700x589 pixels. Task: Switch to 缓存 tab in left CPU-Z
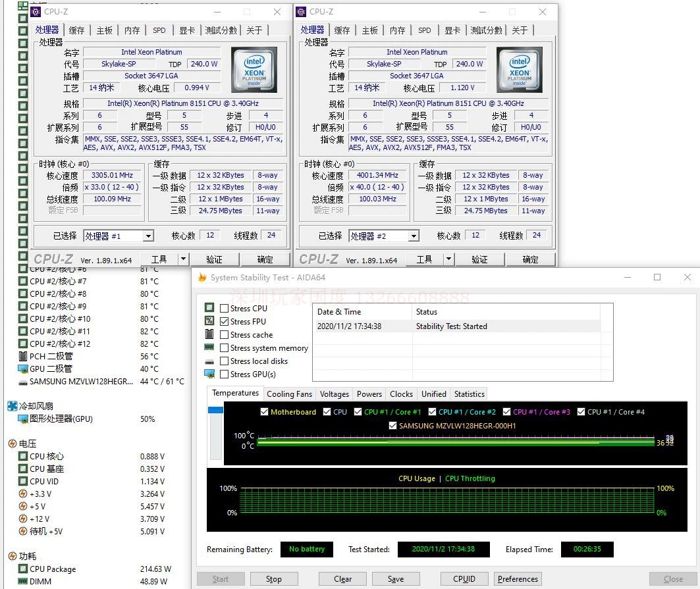click(77, 30)
